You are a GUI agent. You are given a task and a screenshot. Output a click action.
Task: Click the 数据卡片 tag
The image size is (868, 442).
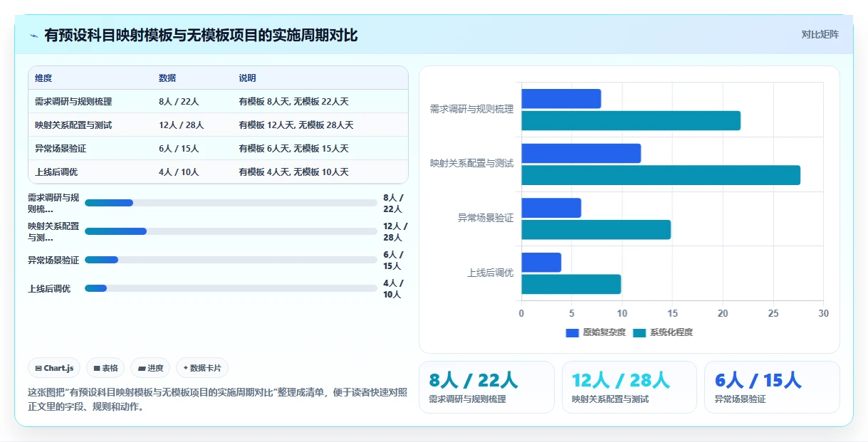[202, 368]
